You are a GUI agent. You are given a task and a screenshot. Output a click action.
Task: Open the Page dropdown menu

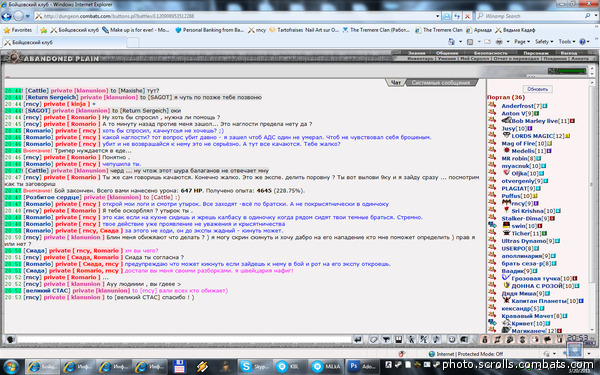[x=522, y=42]
